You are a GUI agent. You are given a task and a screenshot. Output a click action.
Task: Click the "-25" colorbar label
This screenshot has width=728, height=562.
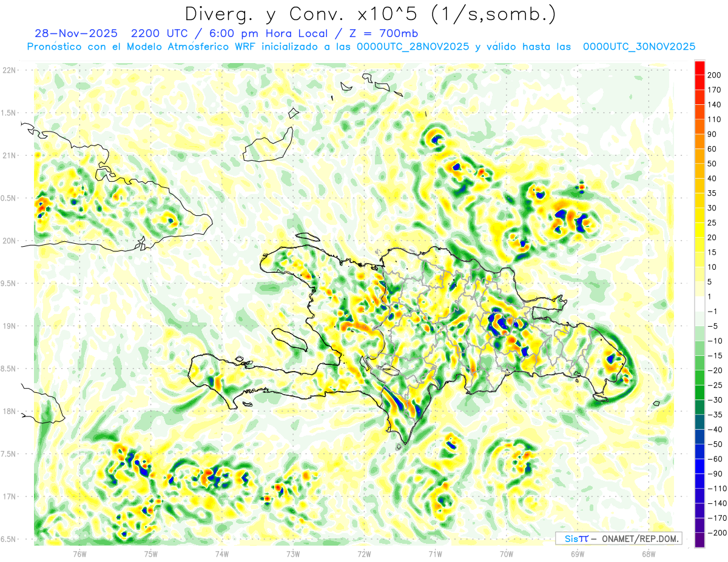click(x=715, y=385)
